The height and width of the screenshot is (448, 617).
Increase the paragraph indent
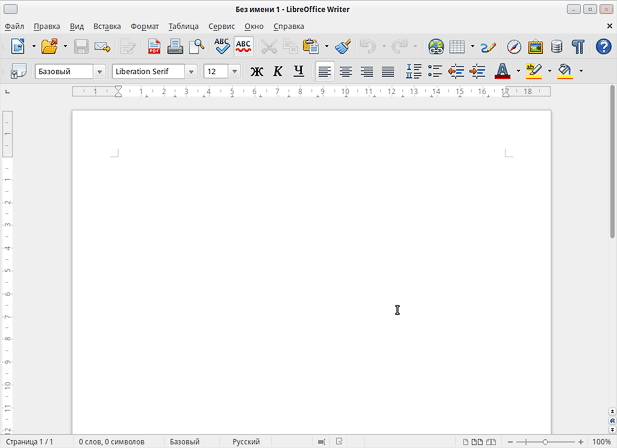point(477,71)
